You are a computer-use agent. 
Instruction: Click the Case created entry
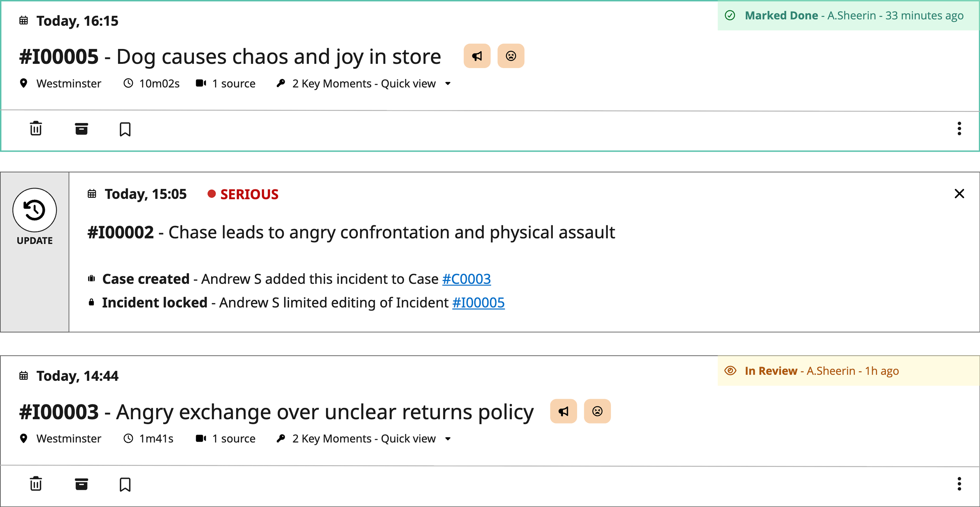click(x=289, y=279)
